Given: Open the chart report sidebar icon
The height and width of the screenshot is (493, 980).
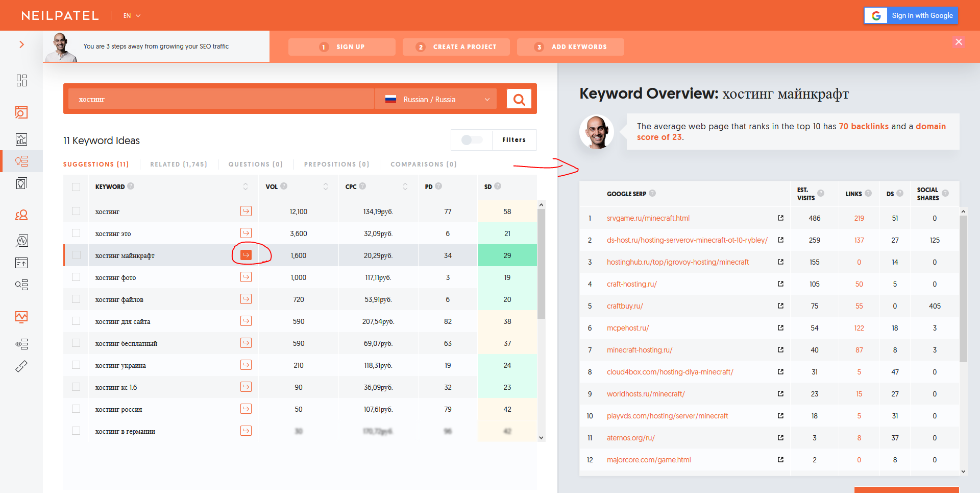Looking at the screenshot, I should point(21,139).
